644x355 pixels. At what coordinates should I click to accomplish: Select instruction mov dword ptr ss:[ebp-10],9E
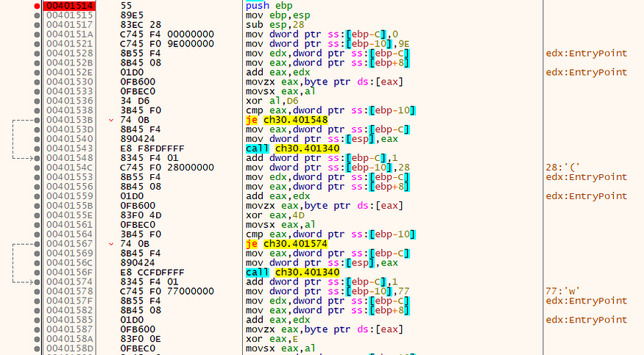tap(328, 44)
